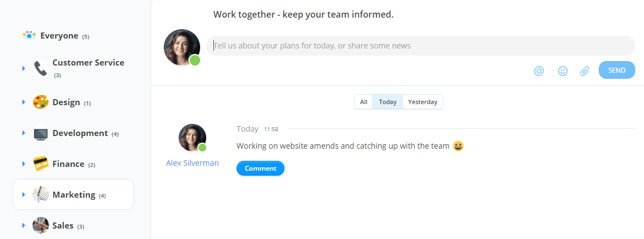Expand the Sales group arrow

click(23, 225)
